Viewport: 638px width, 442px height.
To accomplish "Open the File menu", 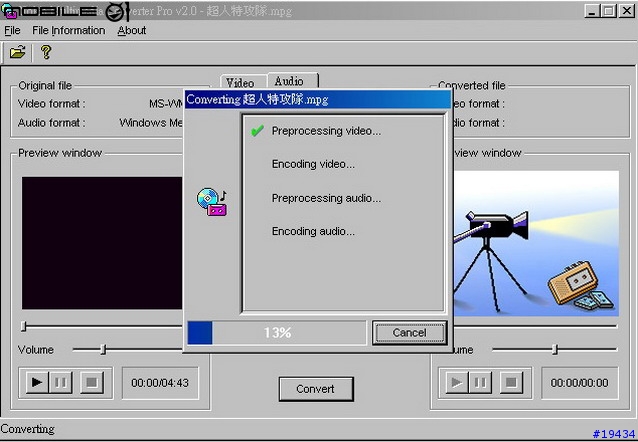I will click(x=12, y=31).
